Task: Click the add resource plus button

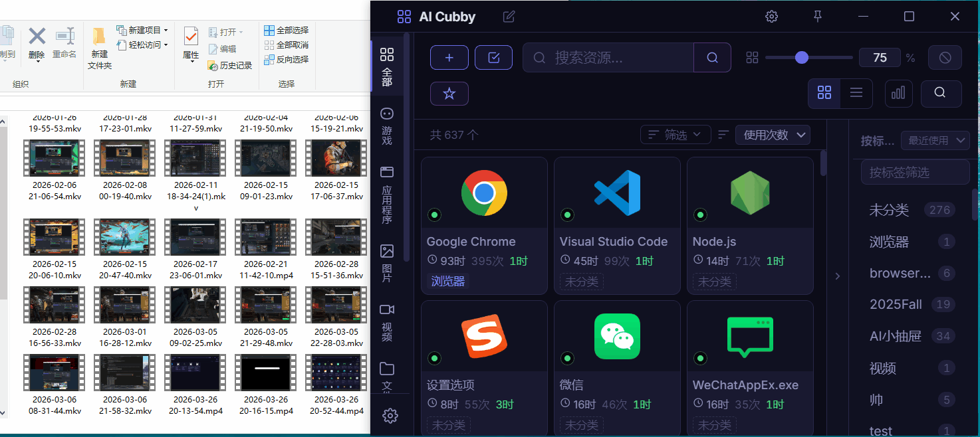Action: coord(449,58)
